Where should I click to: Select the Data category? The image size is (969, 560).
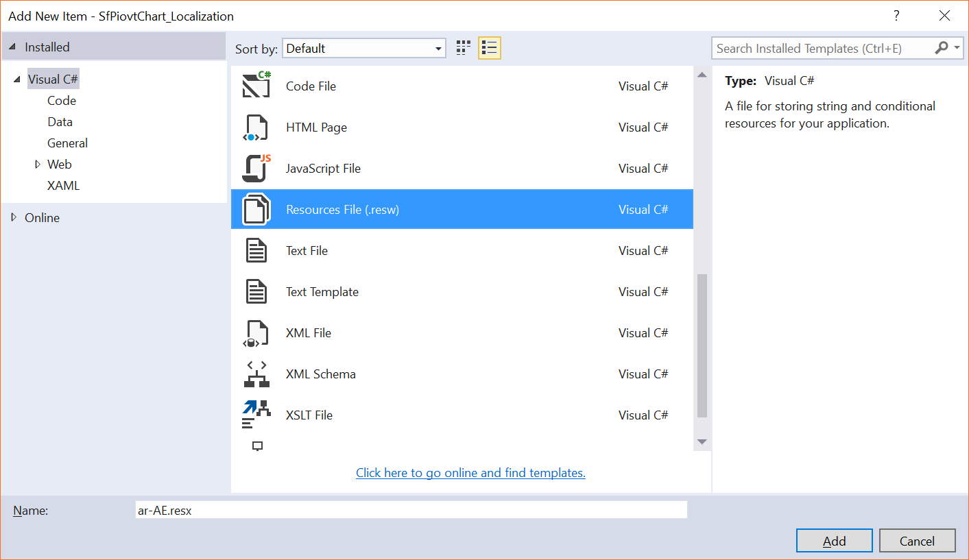60,121
